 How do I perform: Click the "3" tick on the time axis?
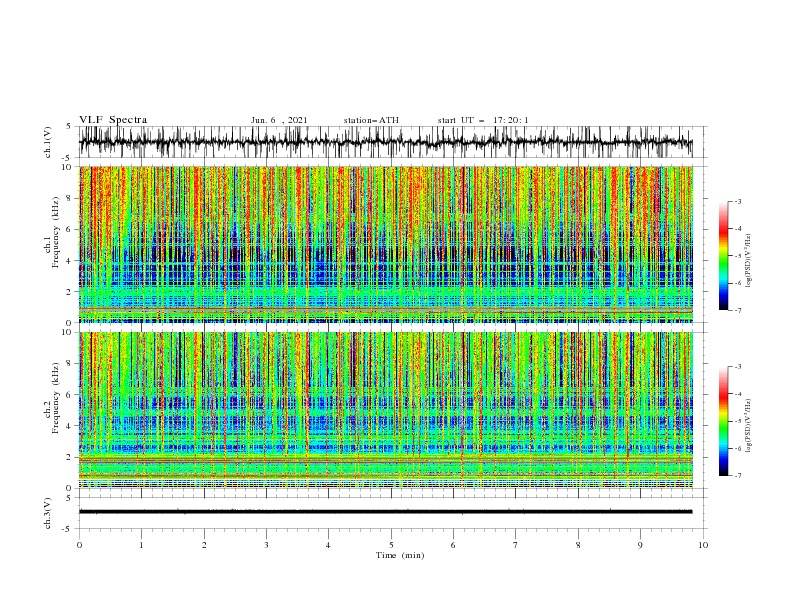(266, 545)
